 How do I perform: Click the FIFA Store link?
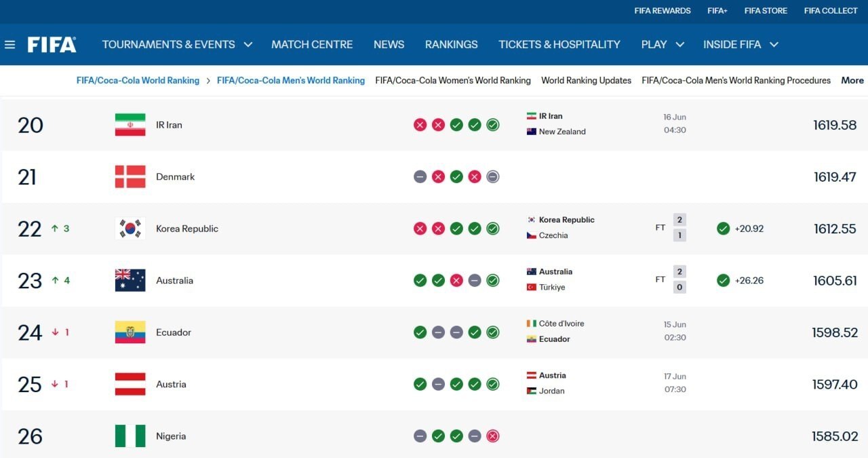(x=766, y=11)
